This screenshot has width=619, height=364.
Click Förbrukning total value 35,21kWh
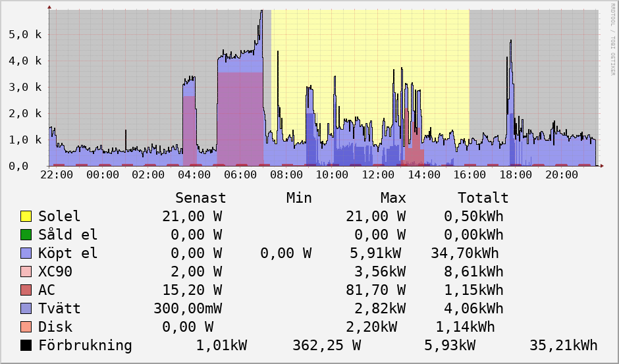pos(563,346)
